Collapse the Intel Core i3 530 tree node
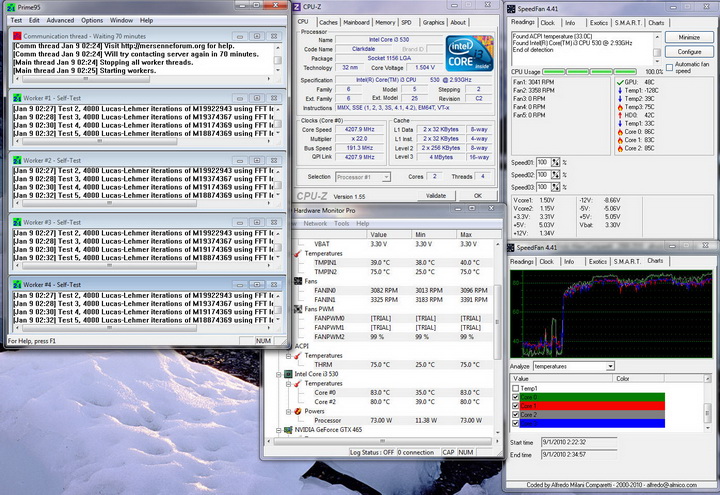This screenshot has width=720, height=495. 279,375
